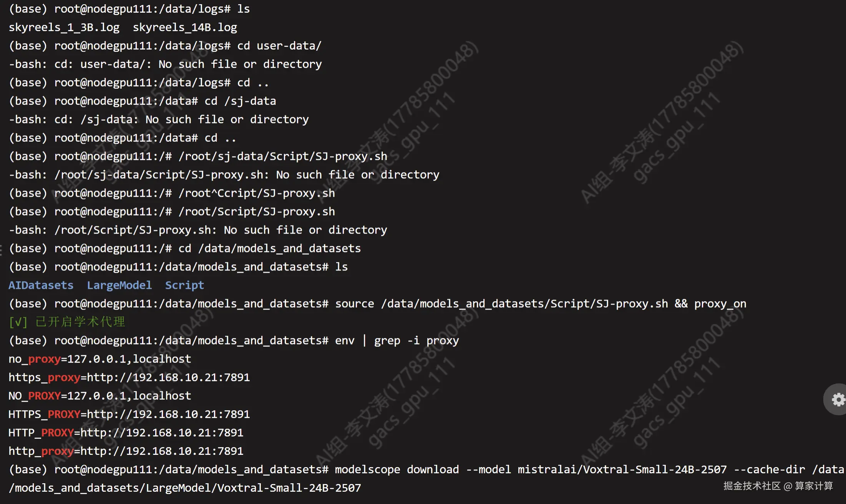
Task: Click the HTTPS_PROXY uppercase environment line
Action: click(129, 414)
